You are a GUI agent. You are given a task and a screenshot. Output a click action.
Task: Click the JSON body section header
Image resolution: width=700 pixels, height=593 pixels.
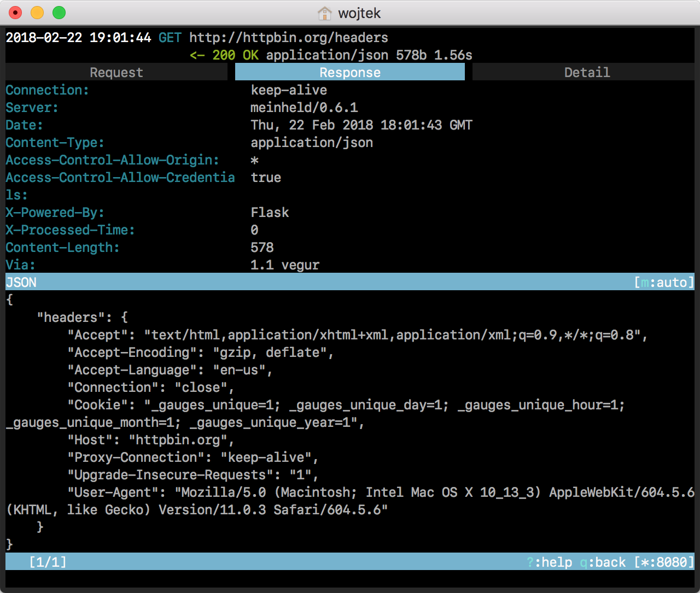(21, 283)
